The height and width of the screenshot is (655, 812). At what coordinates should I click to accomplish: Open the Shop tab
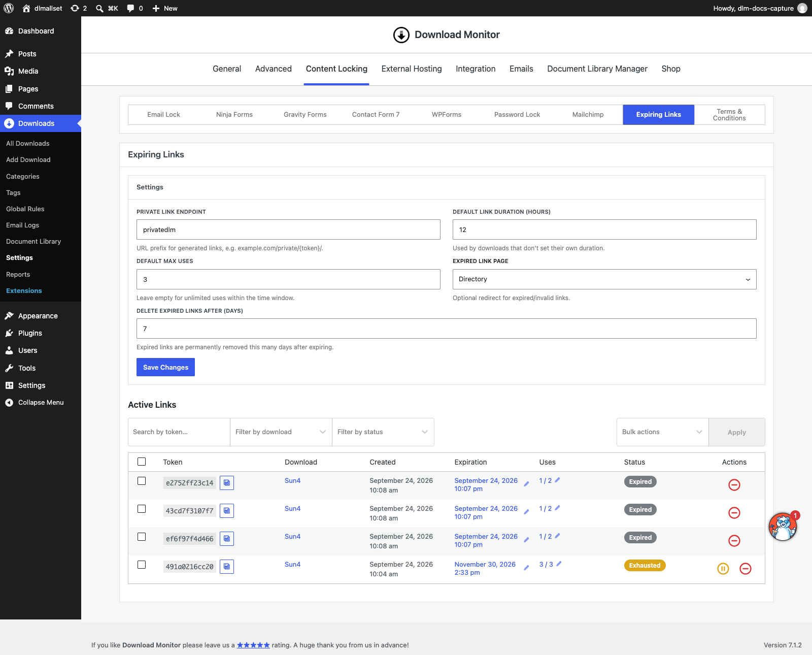click(x=671, y=69)
